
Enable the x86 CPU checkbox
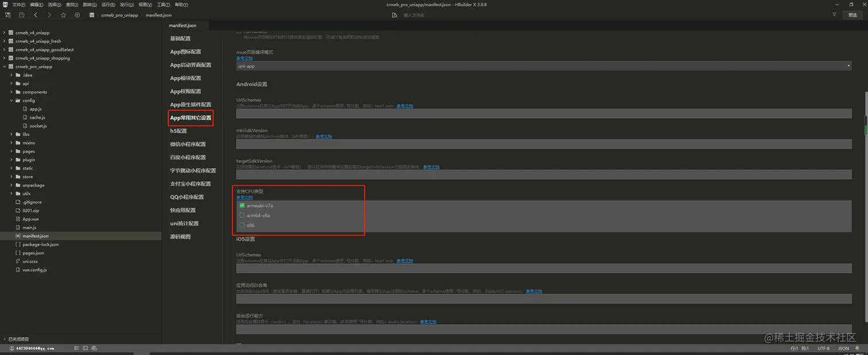coord(242,225)
